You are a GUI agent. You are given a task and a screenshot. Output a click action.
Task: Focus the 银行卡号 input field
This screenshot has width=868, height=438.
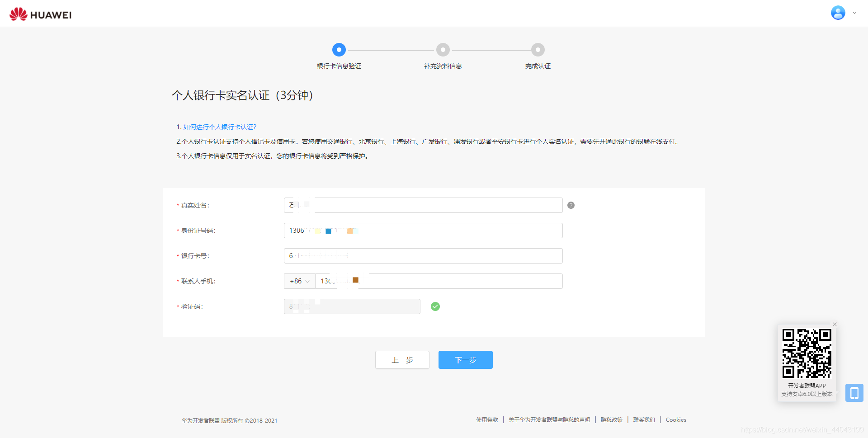(423, 256)
